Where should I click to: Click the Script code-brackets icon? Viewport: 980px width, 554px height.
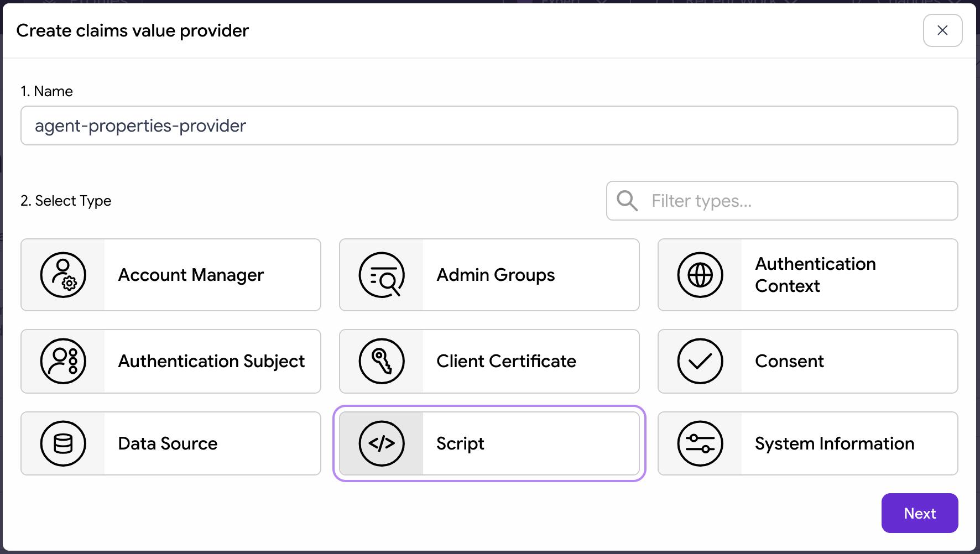pyautogui.click(x=382, y=443)
